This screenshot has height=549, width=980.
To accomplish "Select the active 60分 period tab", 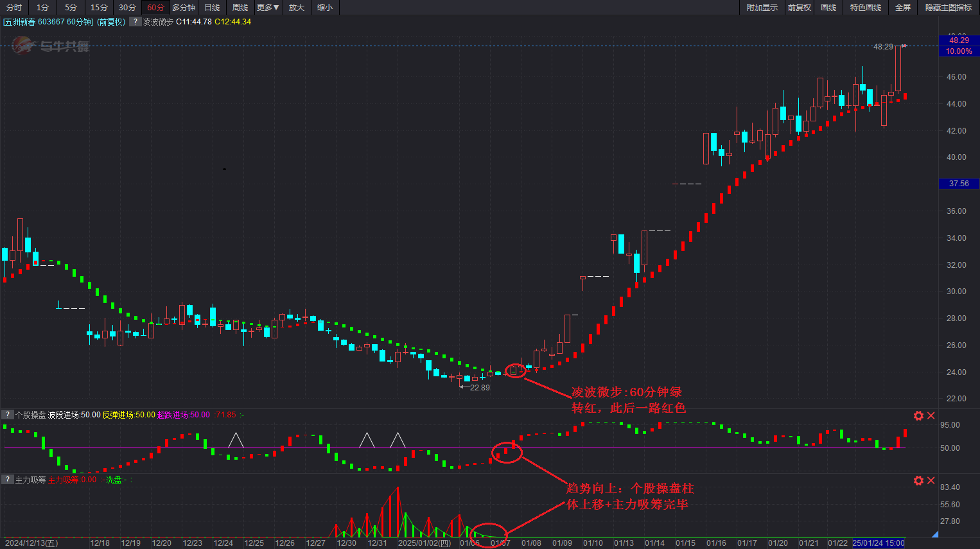I will tap(155, 8).
